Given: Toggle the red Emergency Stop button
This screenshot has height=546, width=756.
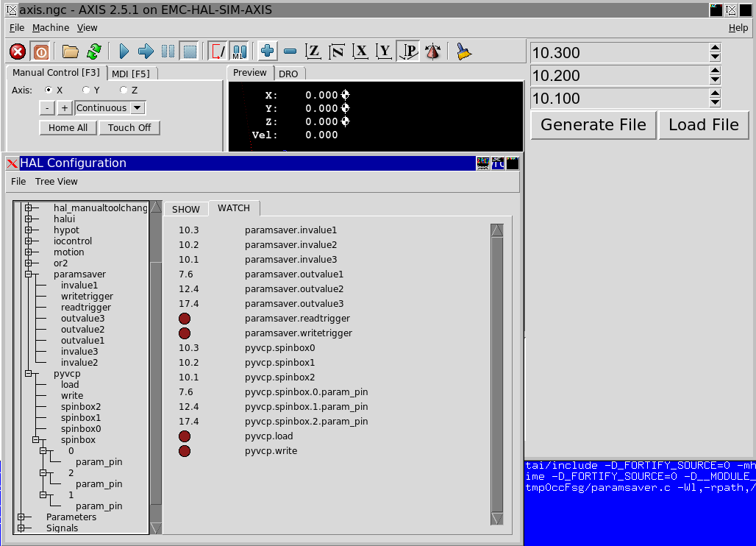Looking at the screenshot, I should [x=18, y=52].
